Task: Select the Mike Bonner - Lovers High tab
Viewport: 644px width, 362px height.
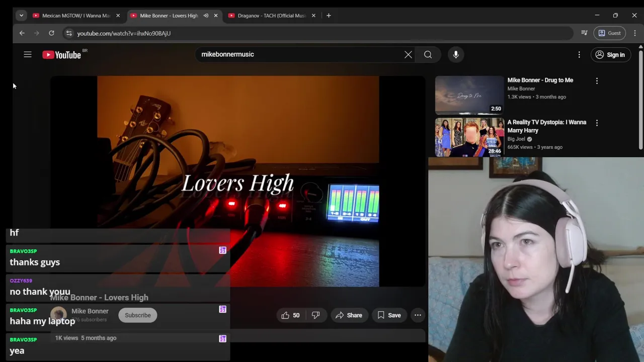Action: [169, 16]
